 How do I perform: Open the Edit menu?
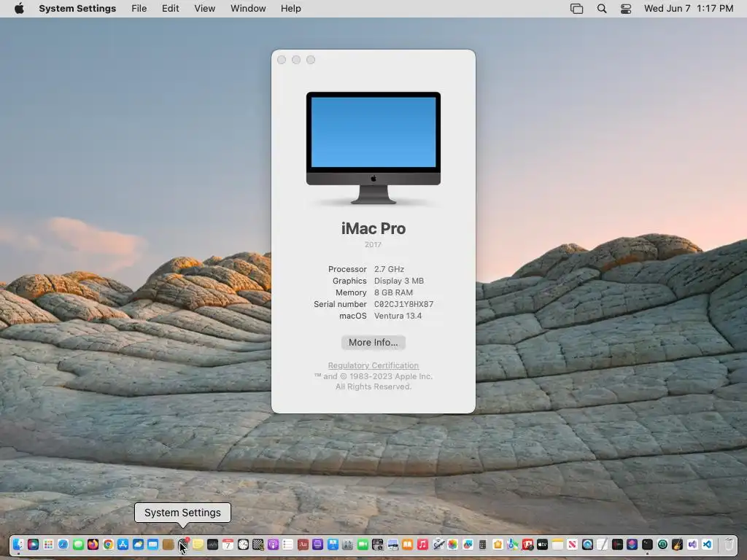click(170, 9)
